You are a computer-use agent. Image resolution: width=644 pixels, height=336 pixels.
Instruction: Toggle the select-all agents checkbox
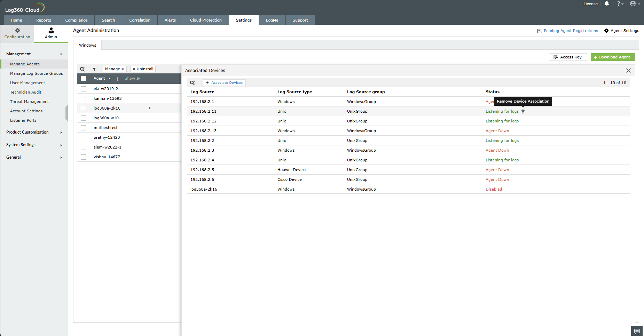(84, 79)
